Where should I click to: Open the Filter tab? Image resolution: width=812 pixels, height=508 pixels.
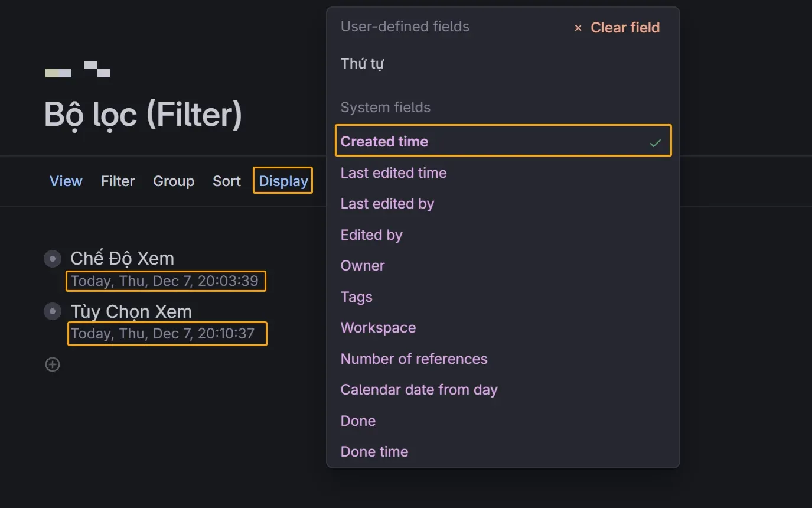[118, 181]
